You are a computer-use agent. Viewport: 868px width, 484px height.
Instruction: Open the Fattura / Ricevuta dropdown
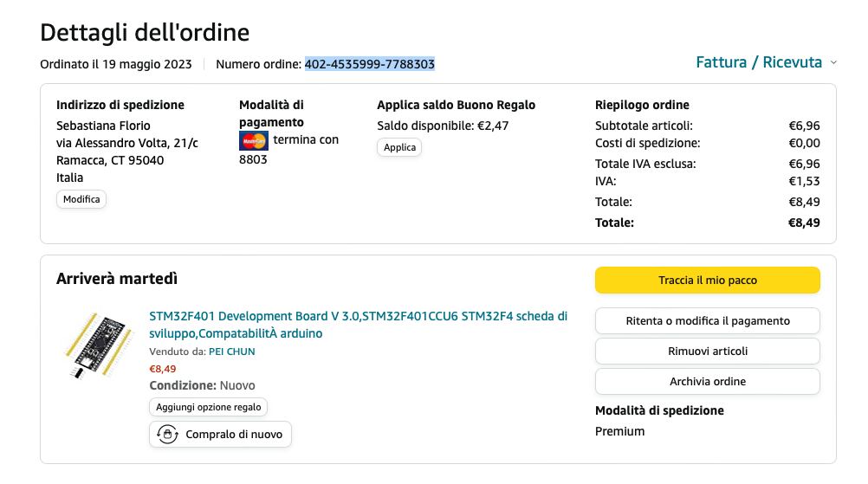759,62
